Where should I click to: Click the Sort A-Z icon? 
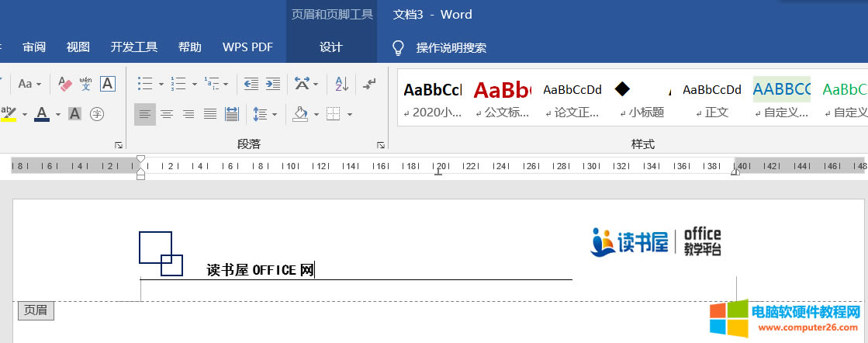(x=341, y=84)
